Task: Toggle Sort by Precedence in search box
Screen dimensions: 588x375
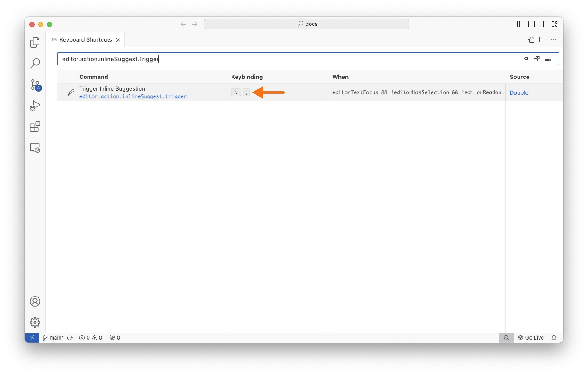Action: click(x=537, y=59)
